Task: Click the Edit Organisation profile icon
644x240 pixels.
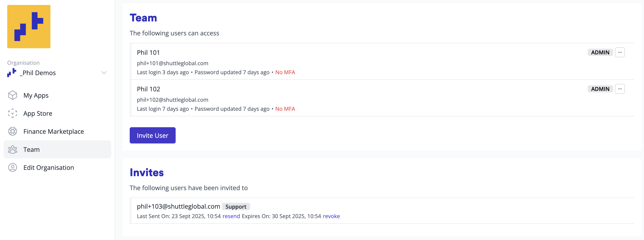Action: (x=13, y=167)
